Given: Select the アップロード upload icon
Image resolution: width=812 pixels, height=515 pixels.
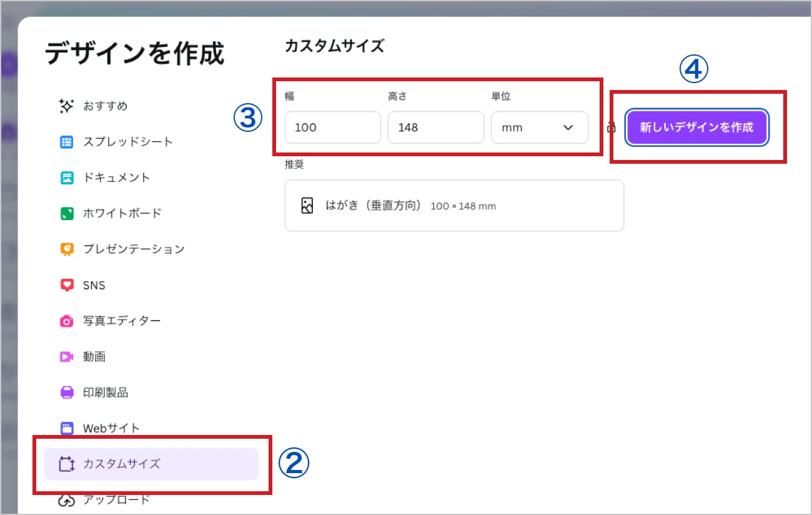Looking at the screenshot, I should 66,499.
